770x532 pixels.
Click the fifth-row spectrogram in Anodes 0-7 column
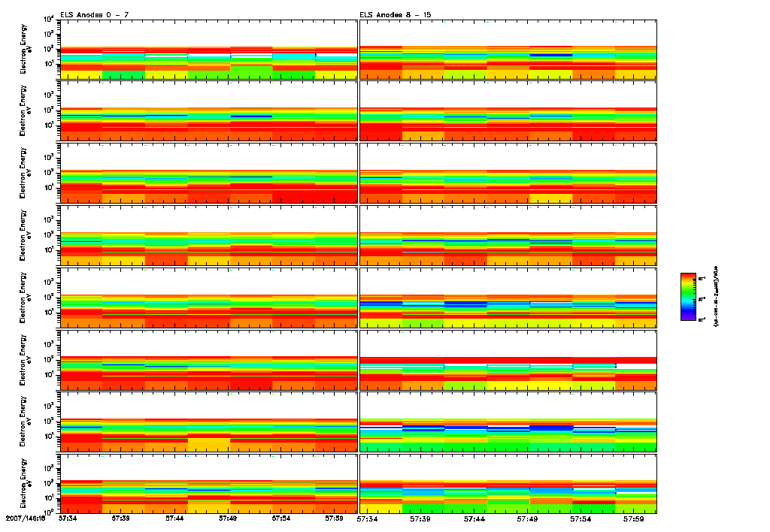click(x=209, y=298)
